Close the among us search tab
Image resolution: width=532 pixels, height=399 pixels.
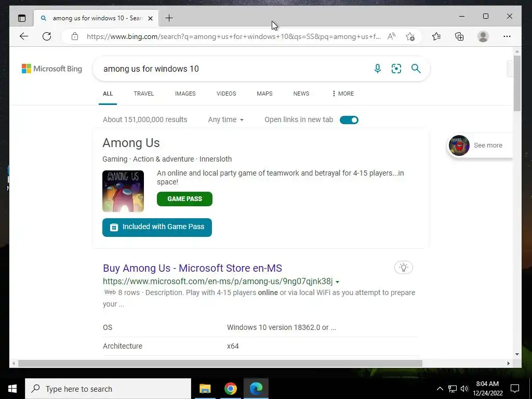pyautogui.click(x=150, y=18)
